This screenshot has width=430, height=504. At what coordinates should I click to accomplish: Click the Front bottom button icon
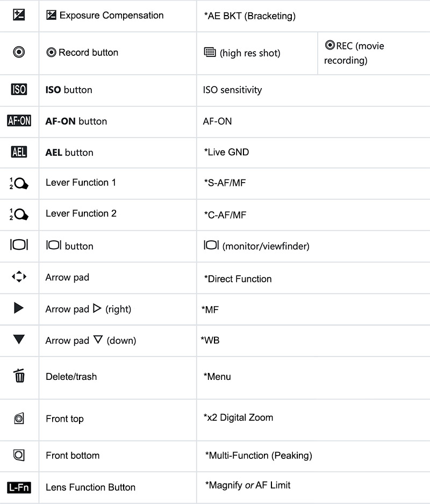19,455
